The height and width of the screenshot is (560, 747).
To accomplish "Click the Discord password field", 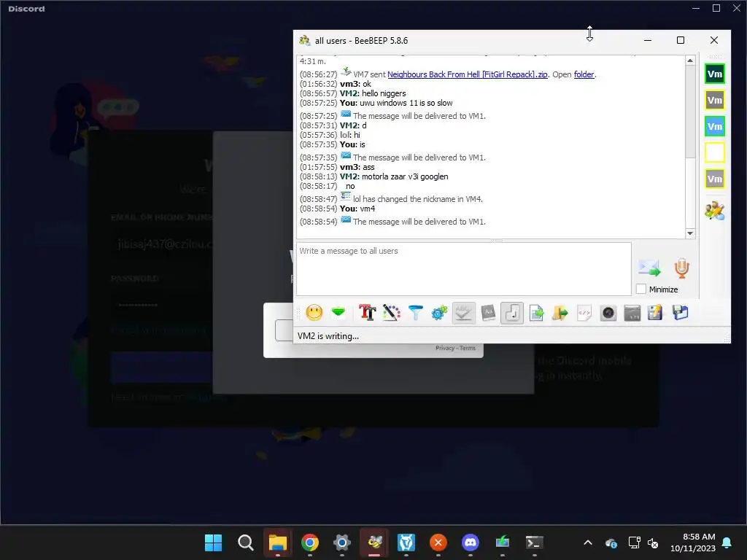I will click(162, 304).
